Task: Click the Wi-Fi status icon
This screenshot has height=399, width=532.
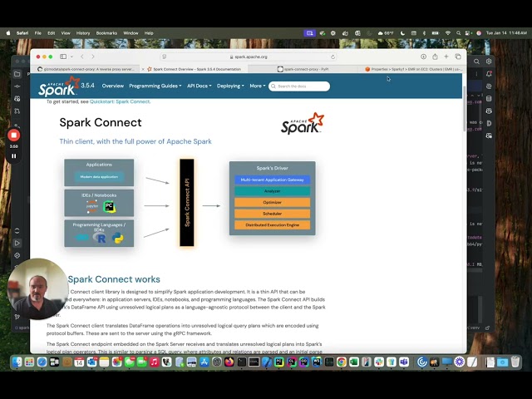Action: point(448,33)
